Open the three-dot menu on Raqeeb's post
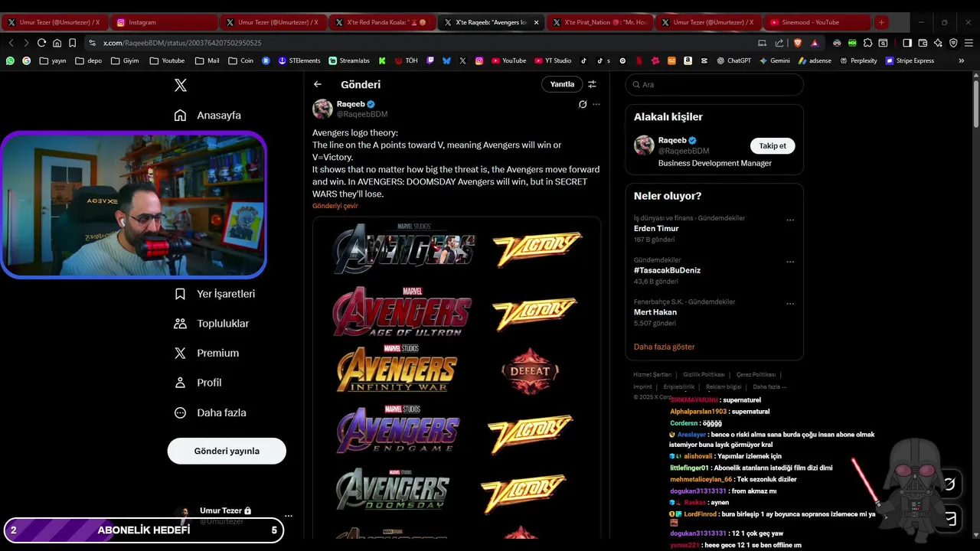The image size is (980, 551). [x=596, y=104]
